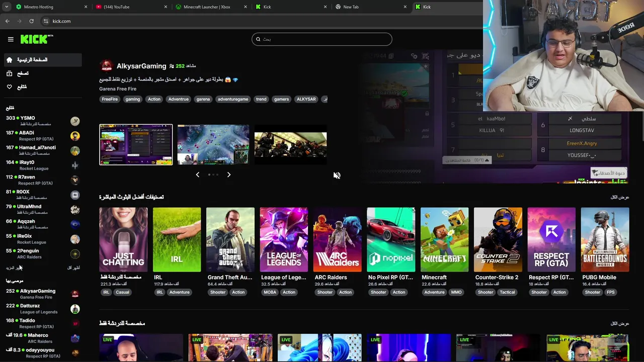Click the FreeFire tag
This screenshot has height=362, width=644.
click(110, 99)
